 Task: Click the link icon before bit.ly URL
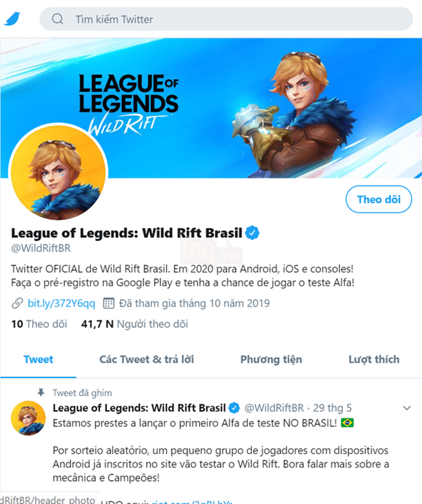(x=17, y=303)
